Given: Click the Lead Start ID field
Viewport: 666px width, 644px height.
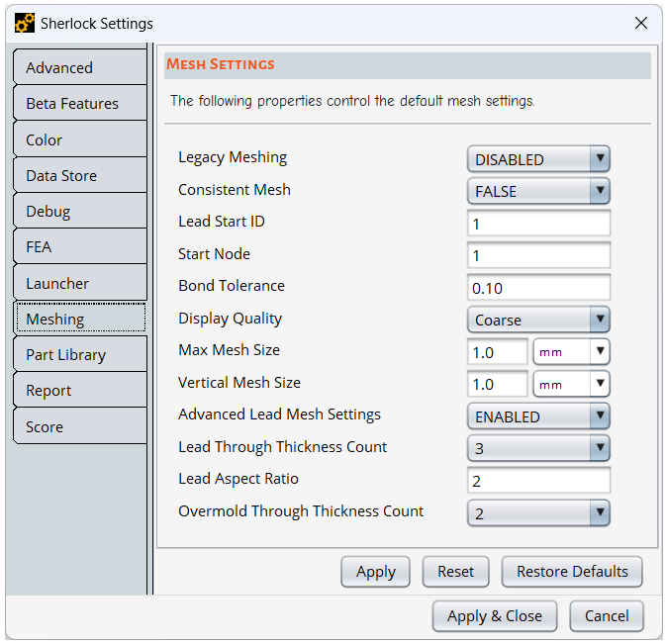Looking at the screenshot, I should (x=538, y=224).
